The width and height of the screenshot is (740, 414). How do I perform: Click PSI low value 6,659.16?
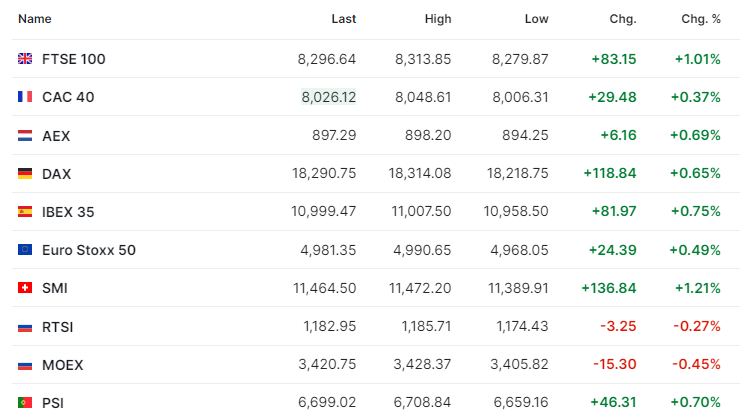521,402
